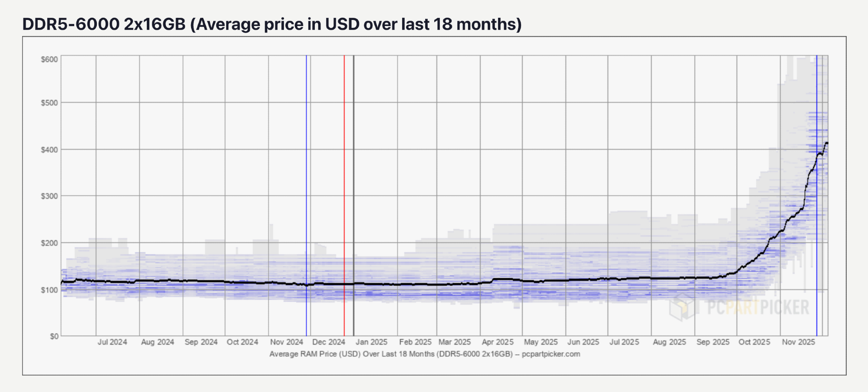Screen dimensions: 868x392
Task: Click the red vertical marker line
Action: [x=344, y=195]
